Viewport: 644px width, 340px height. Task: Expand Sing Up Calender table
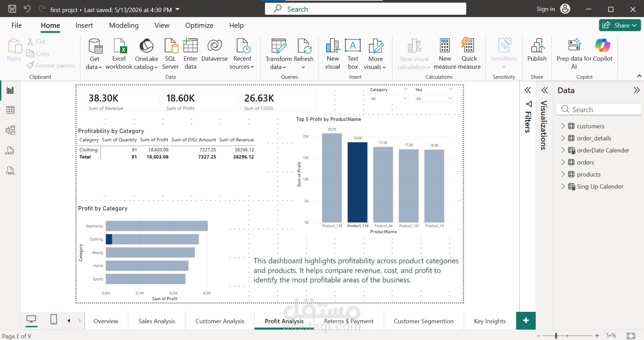click(x=563, y=186)
